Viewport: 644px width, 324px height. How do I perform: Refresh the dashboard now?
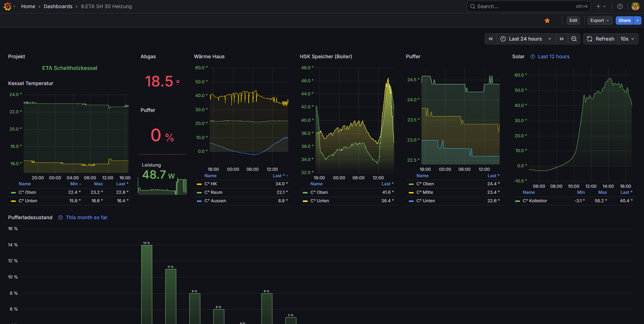click(x=601, y=39)
